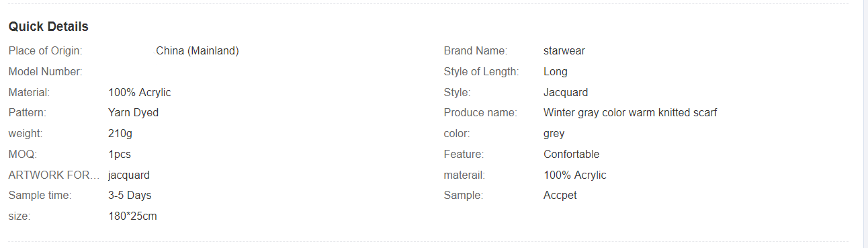Select the 210g weight value

pyautogui.click(x=120, y=134)
